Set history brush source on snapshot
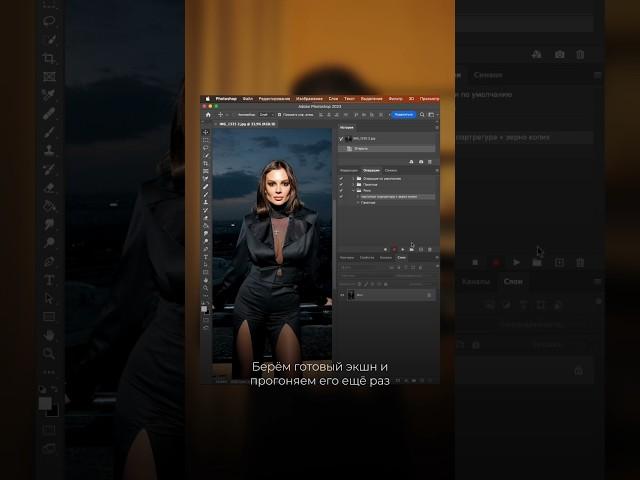 [341, 139]
